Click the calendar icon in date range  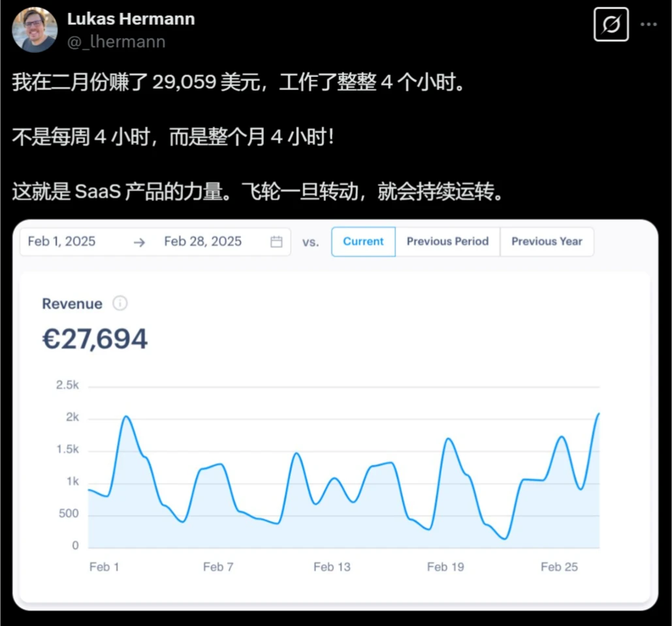pyautogui.click(x=276, y=242)
